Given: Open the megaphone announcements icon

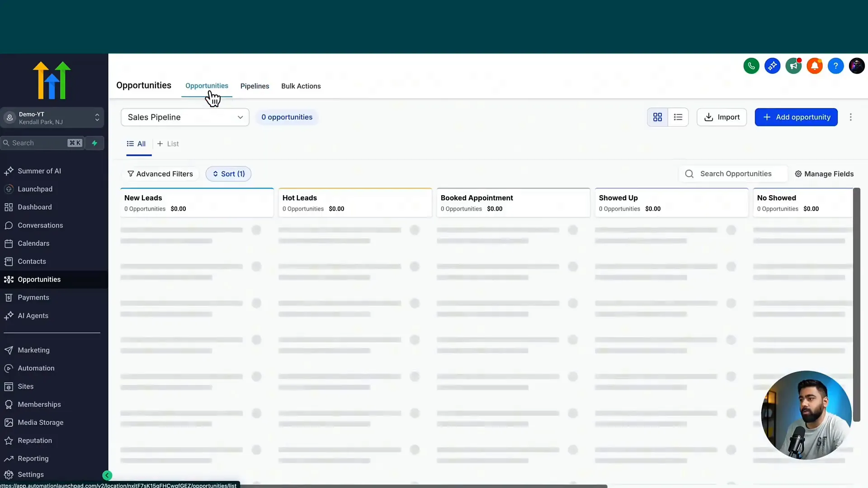Looking at the screenshot, I should [x=793, y=66].
